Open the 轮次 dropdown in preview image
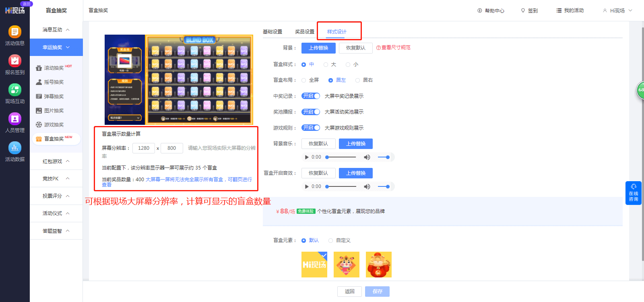The height and width of the screenshot is (302, 644). (x=125, y=118)
